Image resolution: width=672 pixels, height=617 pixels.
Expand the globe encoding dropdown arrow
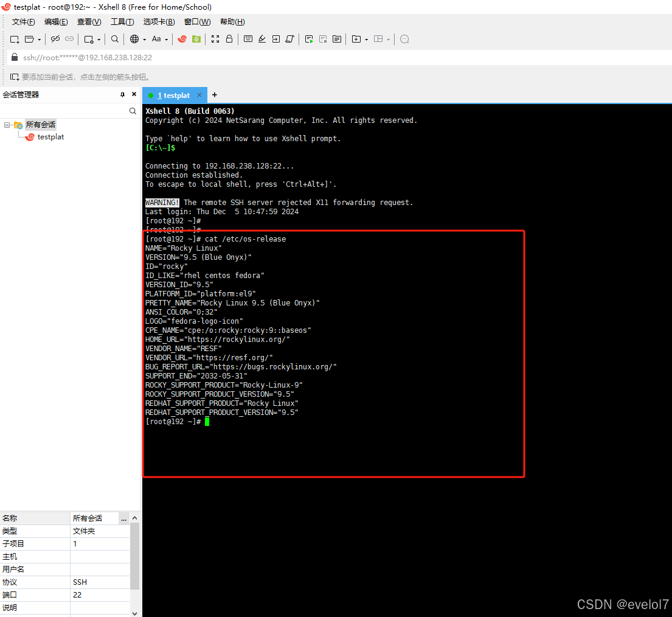(x=144, y=40)
